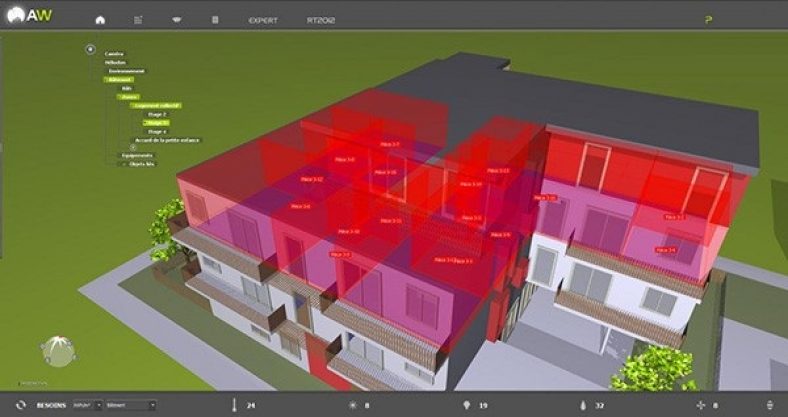Click the value 19 in bottom bar
The width and height of the screenshot is (788, 417).
pyautogui.click(x=483, y=405)
